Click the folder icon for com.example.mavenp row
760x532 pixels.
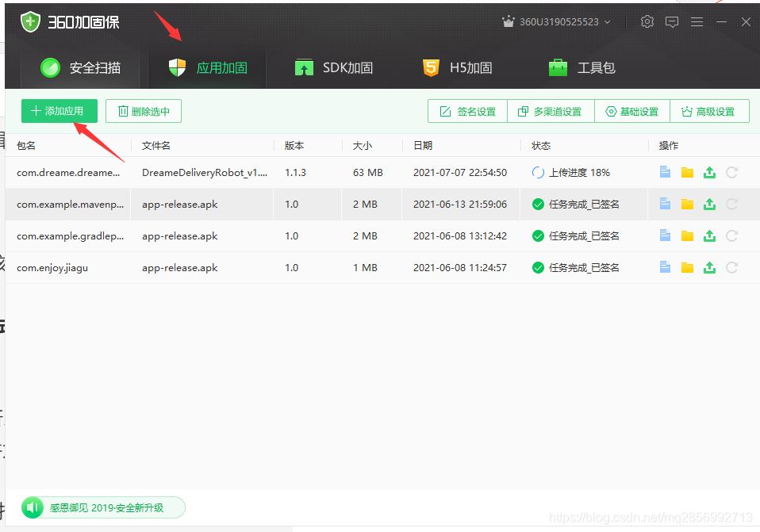pos(687,204)
